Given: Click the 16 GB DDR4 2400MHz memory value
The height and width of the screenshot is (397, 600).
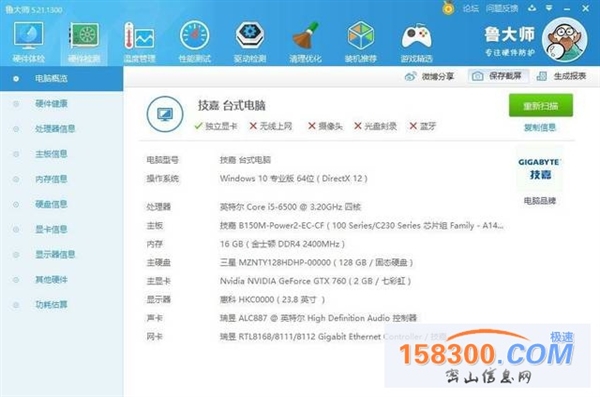Looking at the screenshot, I should coord(282,244).
